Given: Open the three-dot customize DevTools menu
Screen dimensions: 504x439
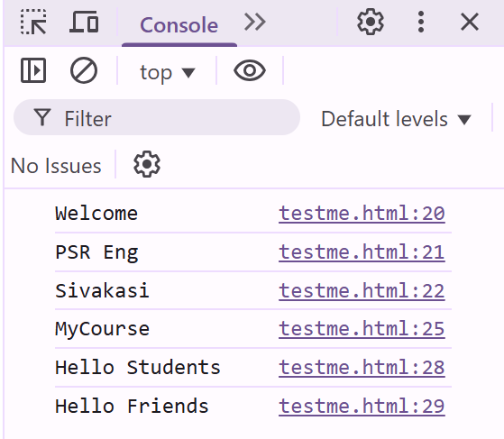Looking at the screenshot, I should pyautogui.click(x=421, y=22).
